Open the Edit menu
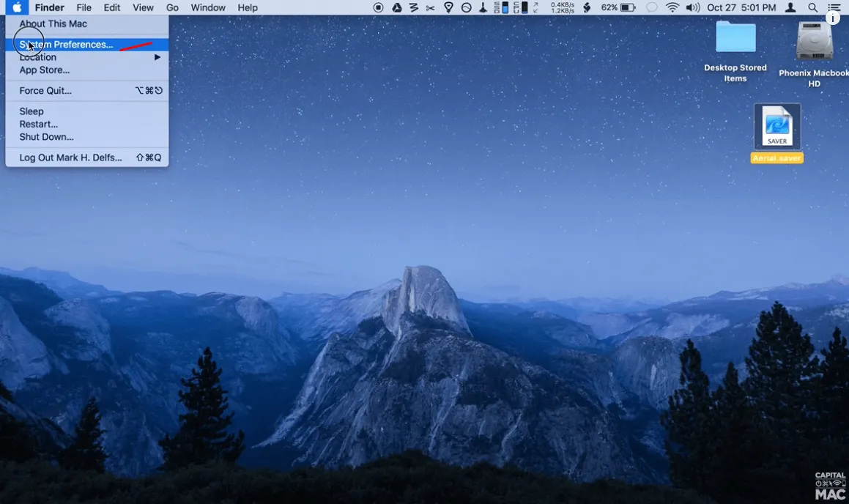 [x=112, y=7]
